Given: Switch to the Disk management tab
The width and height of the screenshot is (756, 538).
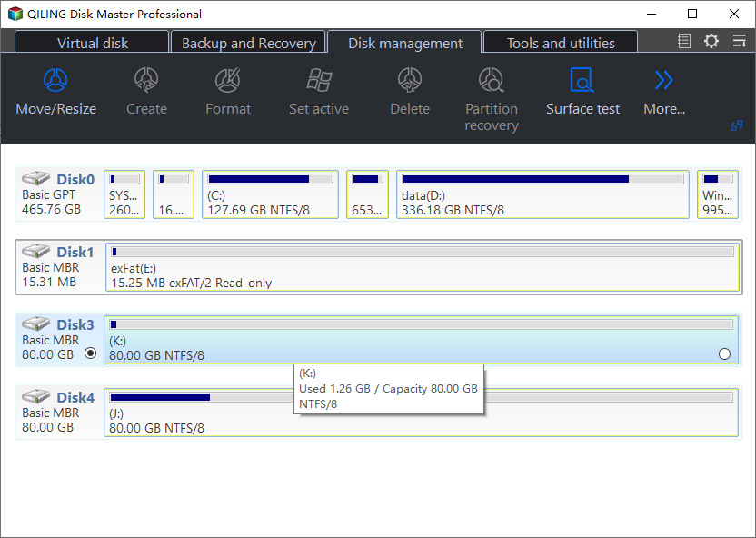Looking at the screenshot, I should (404, 43).
